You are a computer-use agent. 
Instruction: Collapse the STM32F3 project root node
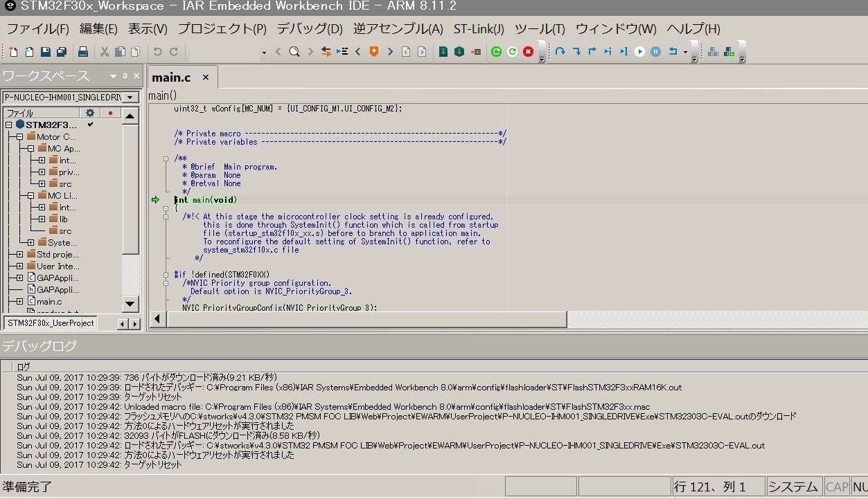pos(9,125)
